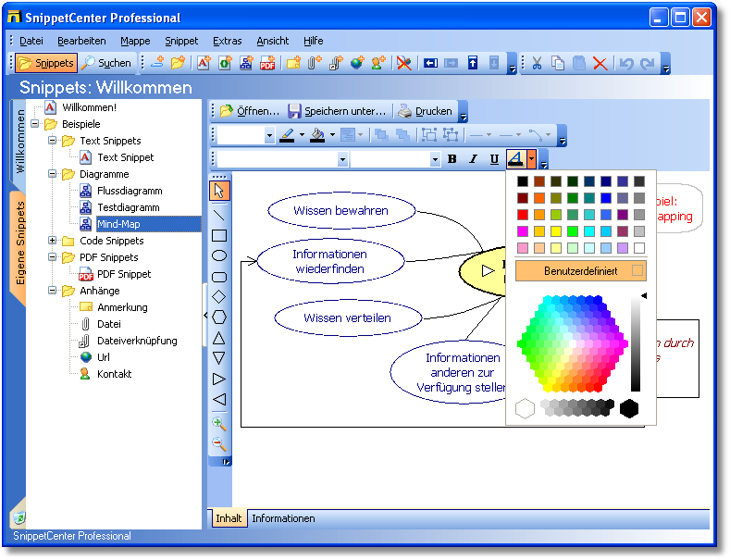This screenshot has width=730, height=560.
Task: Click the Wissen verteilen ellipse node
Action: tap(348, 317)
